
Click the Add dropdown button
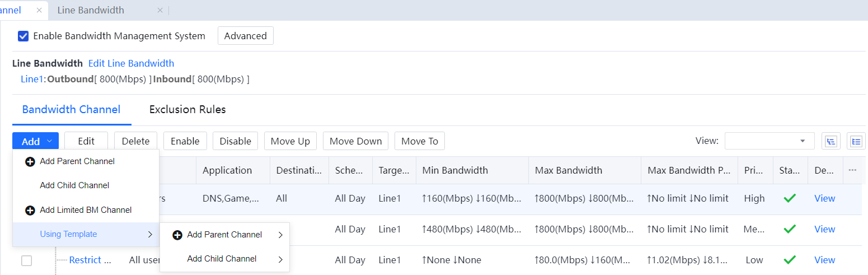(35, 142)
